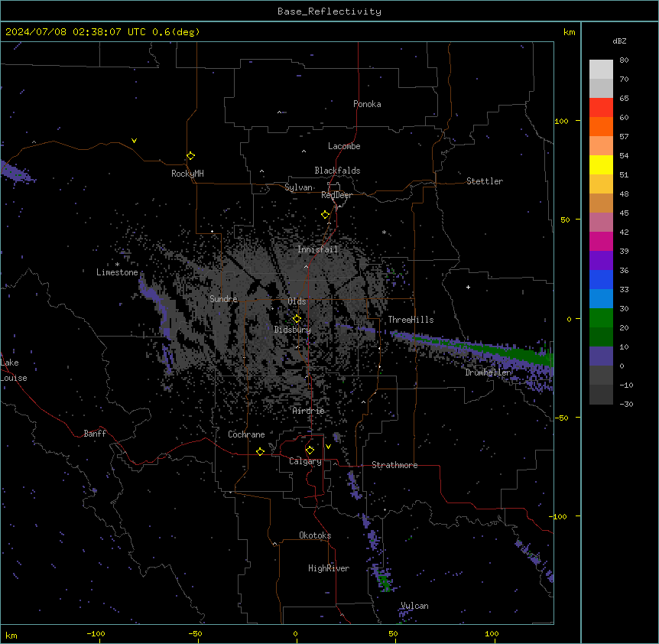Image resolution: width=659 pixels, height=644 pixels.
Task: Click the Okotoks label
Action: (315, 535)
